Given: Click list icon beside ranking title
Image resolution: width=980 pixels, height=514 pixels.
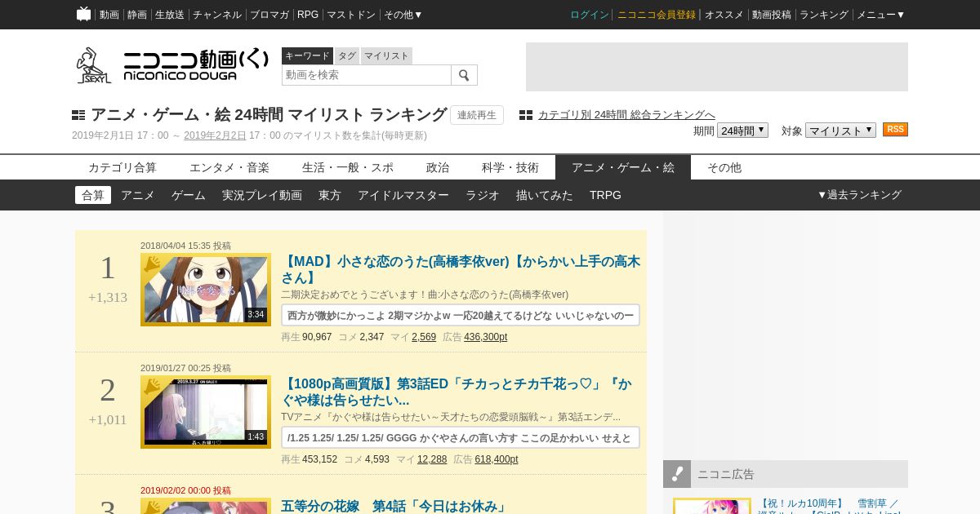Looking at the screenshot, I should 78,115.
